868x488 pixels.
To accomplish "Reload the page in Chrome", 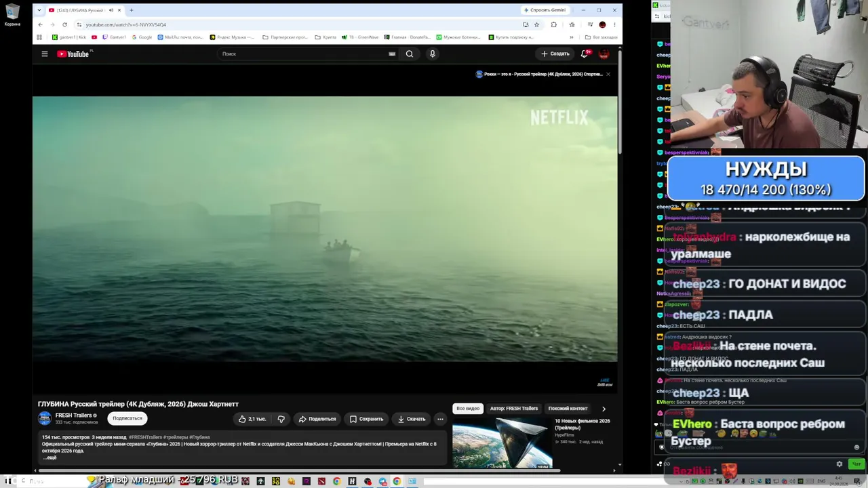I will [65, 24].
